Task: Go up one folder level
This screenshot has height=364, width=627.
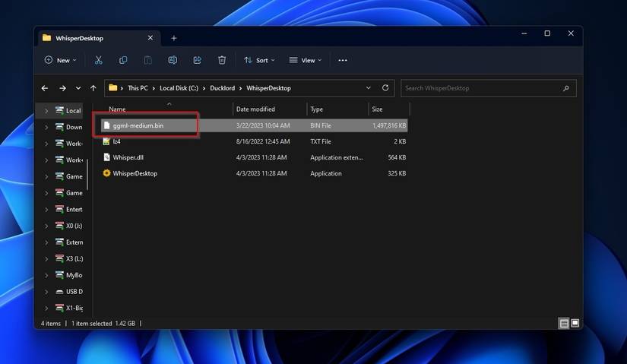Action: [93, 88]
